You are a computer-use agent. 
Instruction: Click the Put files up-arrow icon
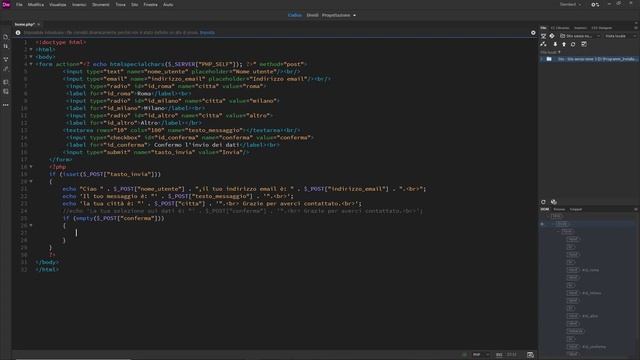[564, 44]
